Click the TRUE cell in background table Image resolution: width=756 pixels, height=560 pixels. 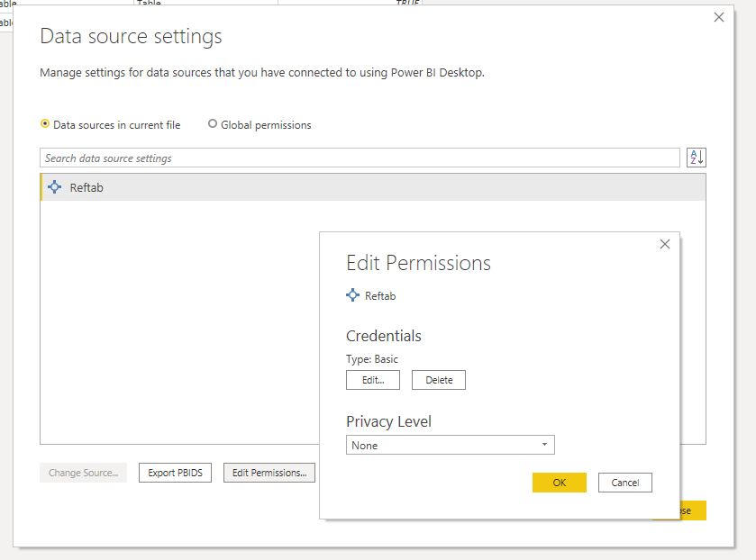click(406, 3)
